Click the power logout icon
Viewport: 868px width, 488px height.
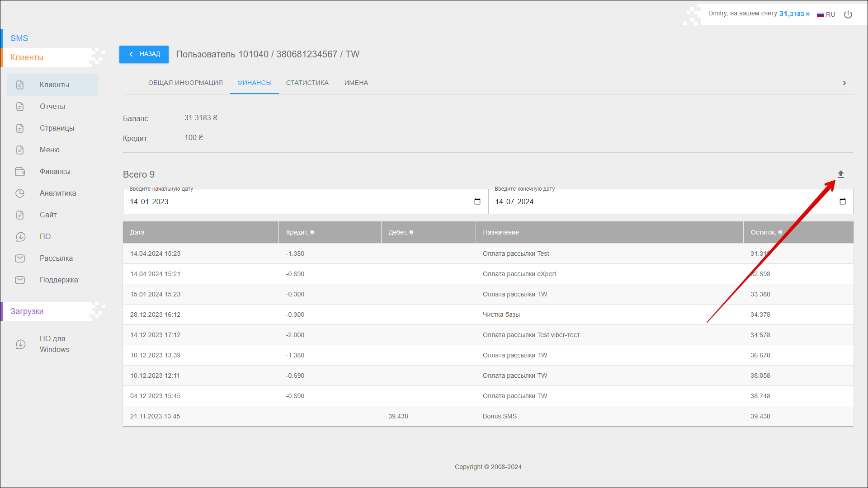coord(848,14)
